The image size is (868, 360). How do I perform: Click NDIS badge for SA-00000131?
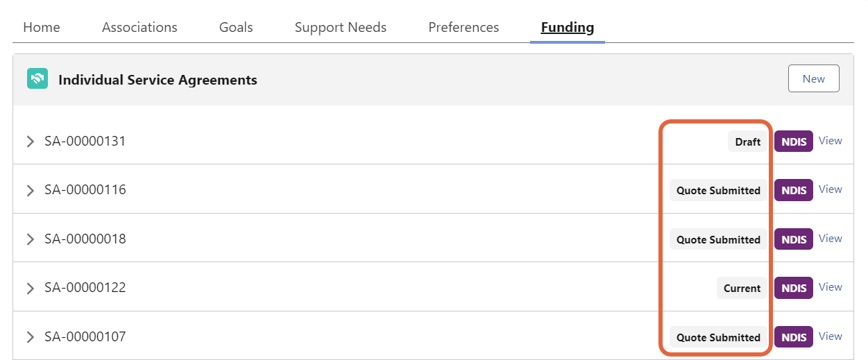pos(793,142)
